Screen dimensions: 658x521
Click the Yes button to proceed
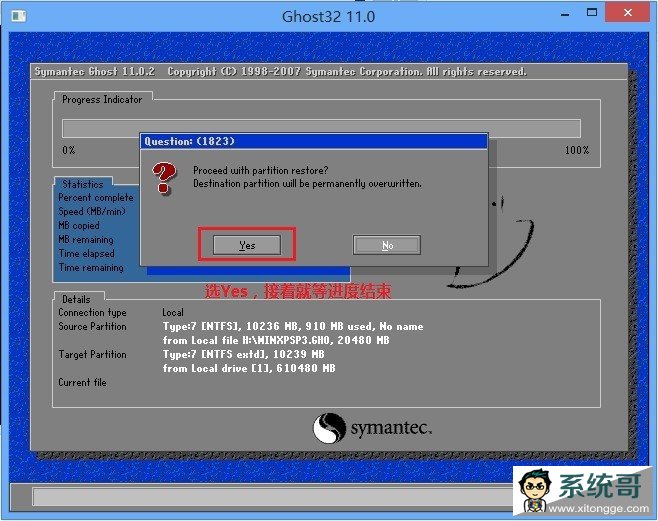tap(247, 245)
